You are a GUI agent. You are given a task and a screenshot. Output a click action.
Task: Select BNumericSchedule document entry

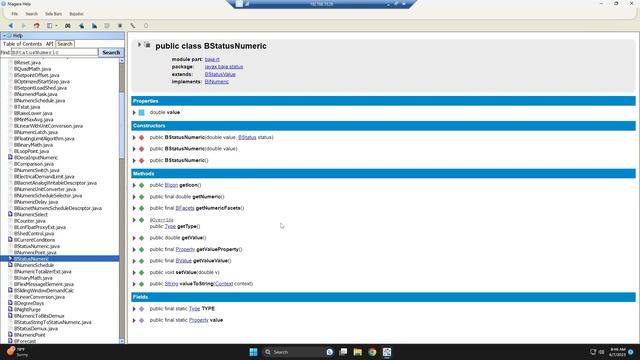click(x=34, y=265)
